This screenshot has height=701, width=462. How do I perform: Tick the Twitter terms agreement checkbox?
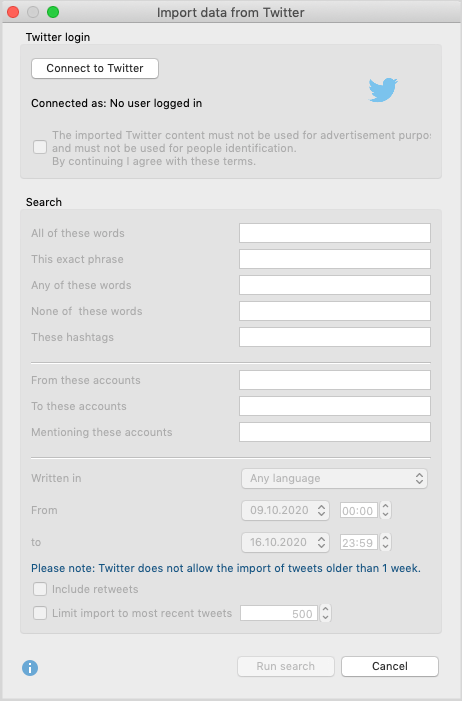point(40,147)
